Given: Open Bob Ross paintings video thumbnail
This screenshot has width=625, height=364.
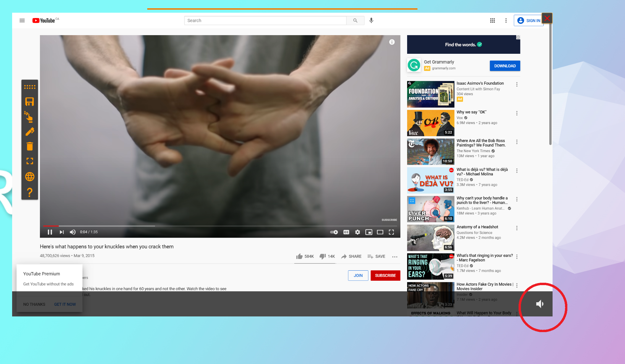Looking at the screenshot, I should pyautogui.click(x=430, y=152).
